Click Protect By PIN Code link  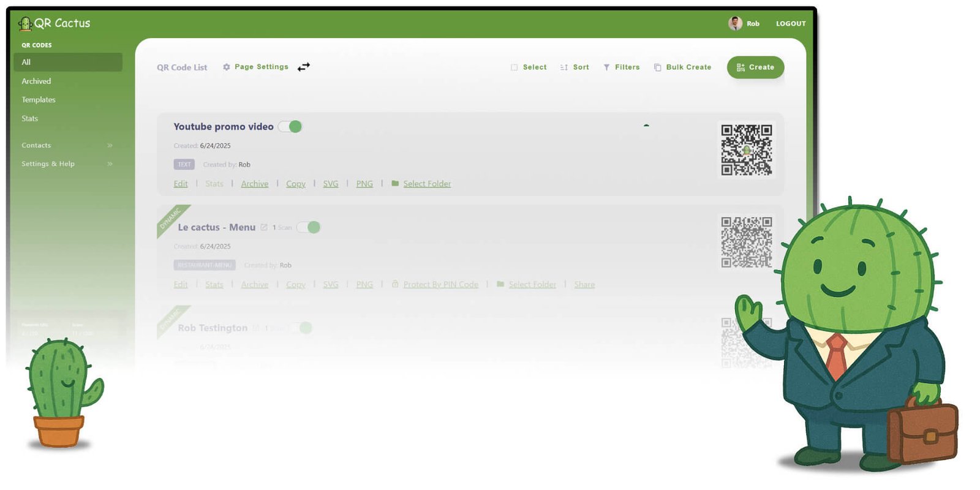tap(441, 285)
